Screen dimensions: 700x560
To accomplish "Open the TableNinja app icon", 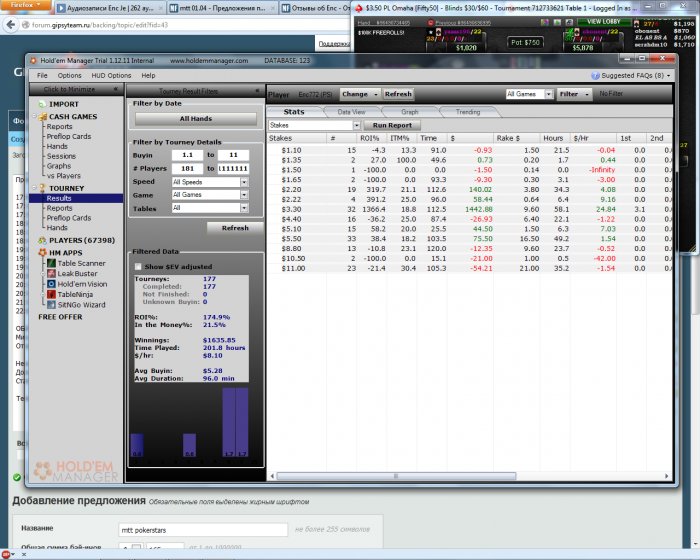I will (51, 294).
